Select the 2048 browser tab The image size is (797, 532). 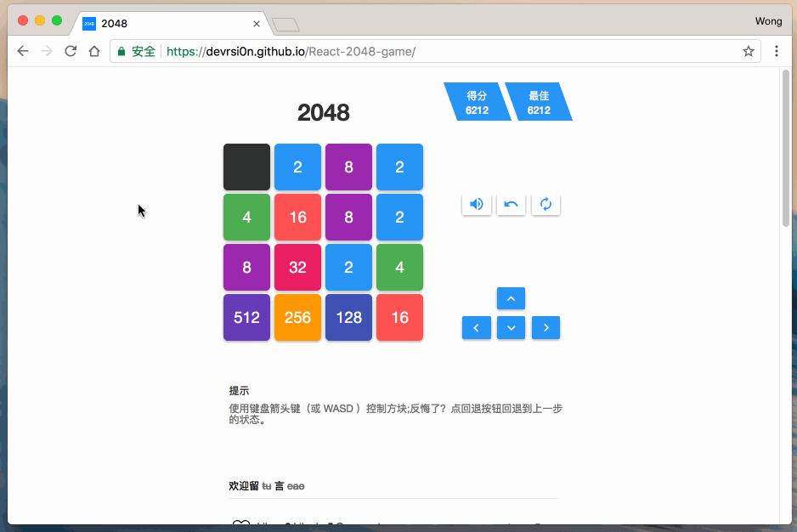click(172, 24)
